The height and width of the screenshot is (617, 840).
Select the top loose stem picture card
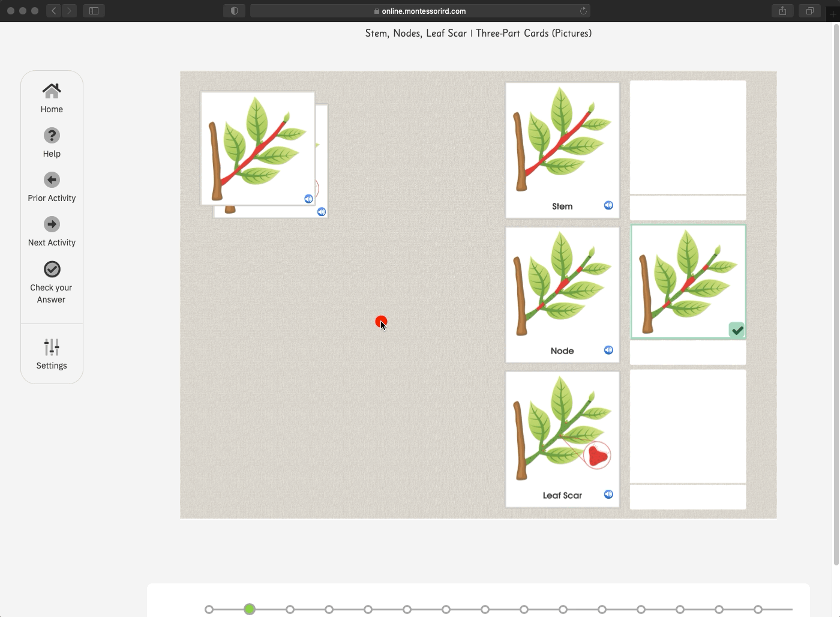click(x=258, y=148)
